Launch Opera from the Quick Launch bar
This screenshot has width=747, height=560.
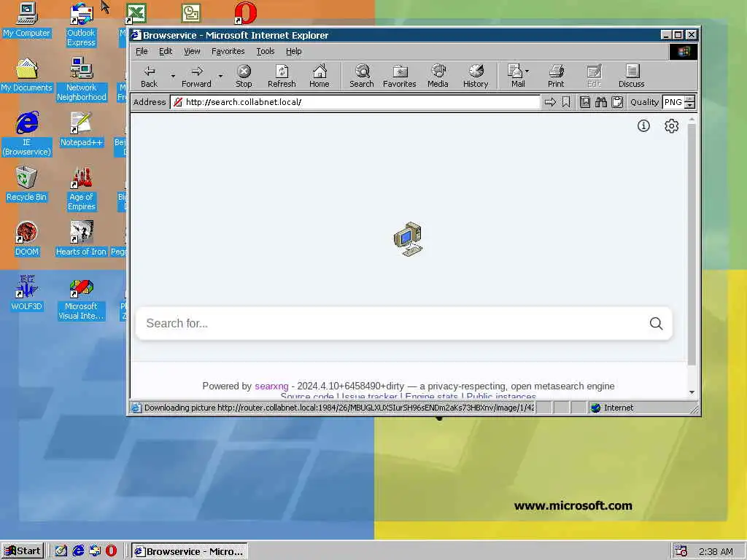[111, 551]
